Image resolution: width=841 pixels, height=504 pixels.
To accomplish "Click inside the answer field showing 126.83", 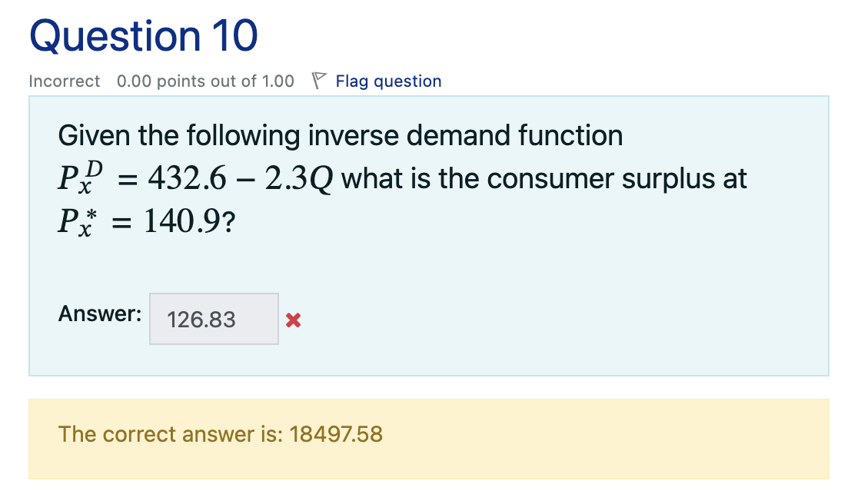I will (x=213, y=318).
